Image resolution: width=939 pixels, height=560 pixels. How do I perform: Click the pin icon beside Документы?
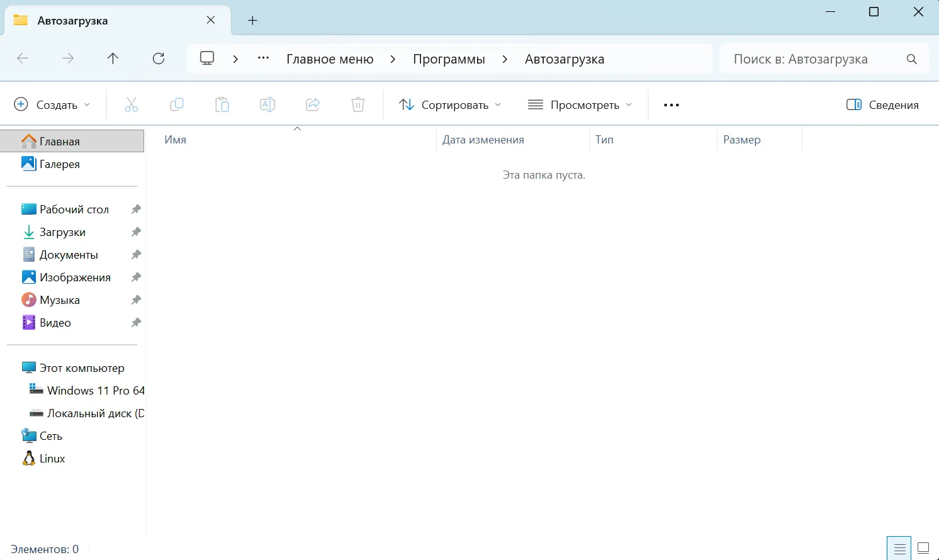tap(136, 255)
